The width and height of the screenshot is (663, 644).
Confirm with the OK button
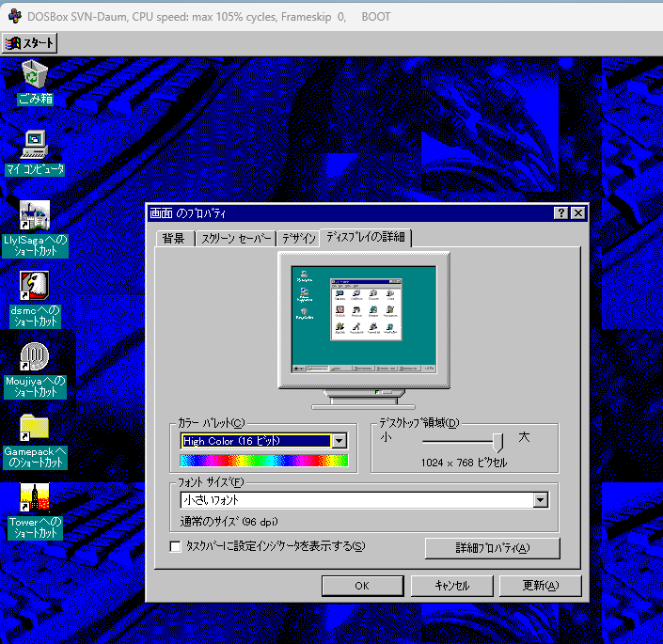click(x=362, y=586)
